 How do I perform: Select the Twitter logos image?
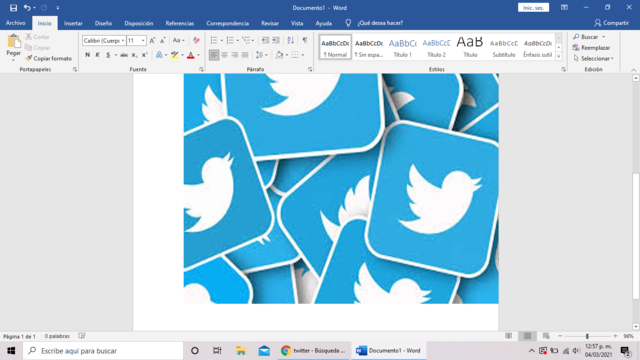point(341,189)
